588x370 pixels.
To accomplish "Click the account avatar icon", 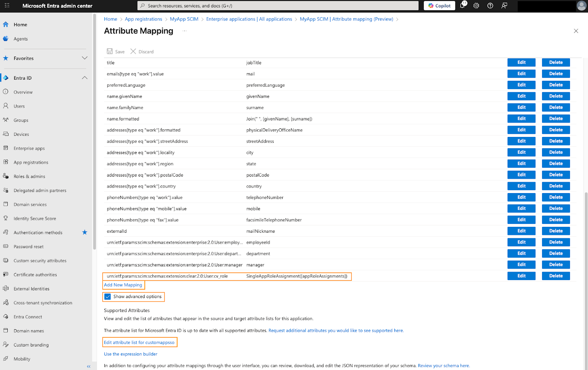I will [x=581, y=6].
